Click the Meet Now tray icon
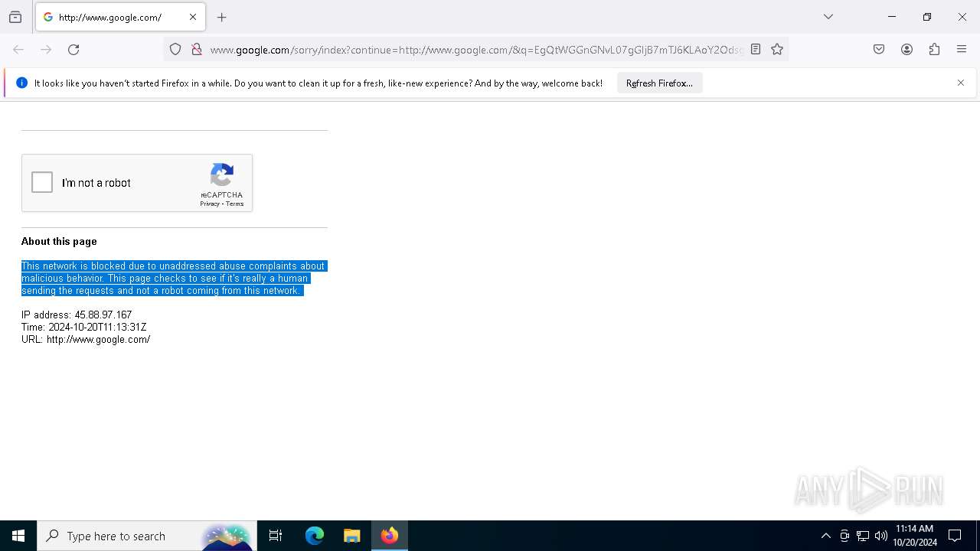Viewport: 980px width, 551px height. [x=844, y=536]
